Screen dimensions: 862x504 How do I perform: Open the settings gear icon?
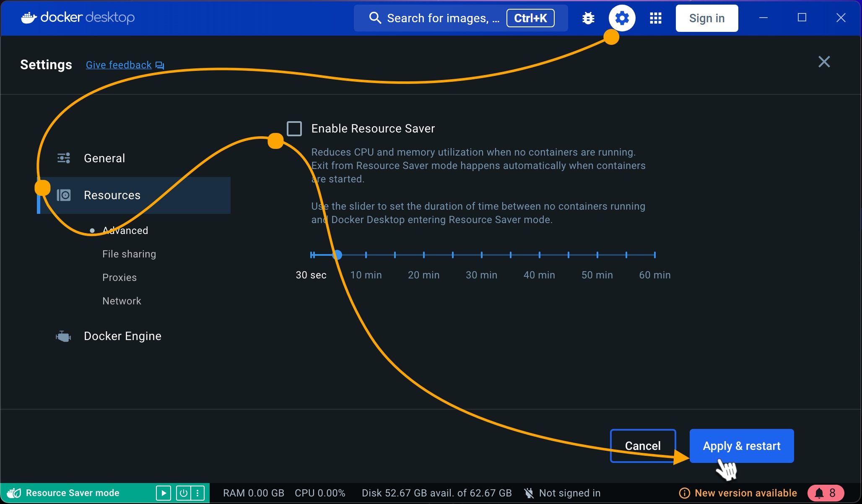click(x=622, y=18)
